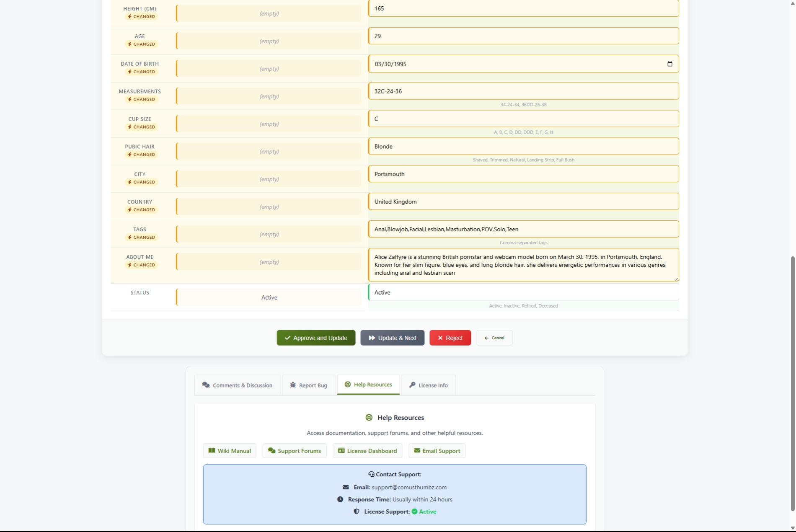
Task: Open the Comments & Discussion tab
Action: 237,385
